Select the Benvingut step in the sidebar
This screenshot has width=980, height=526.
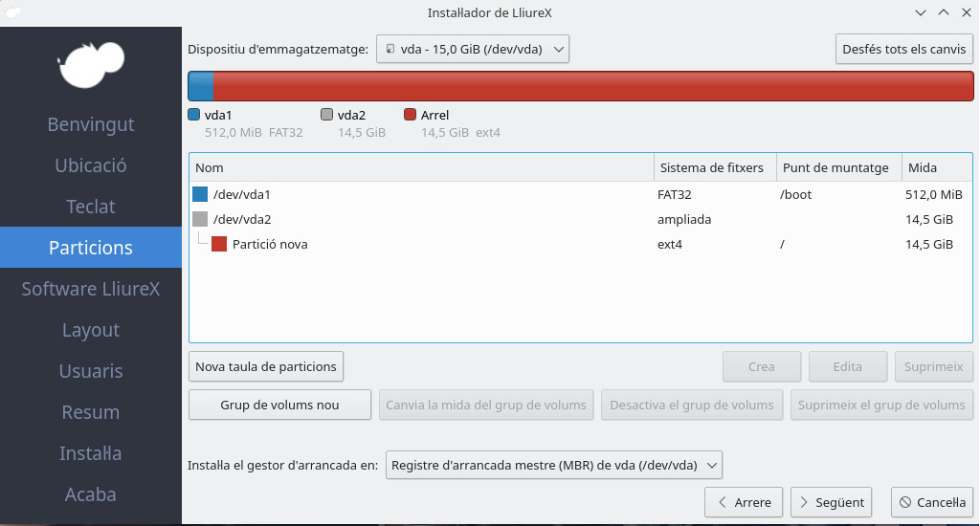pos(91,124)
